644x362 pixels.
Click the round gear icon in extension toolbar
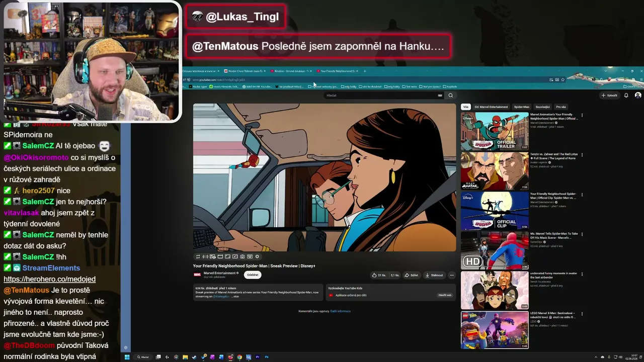point(257,256)
